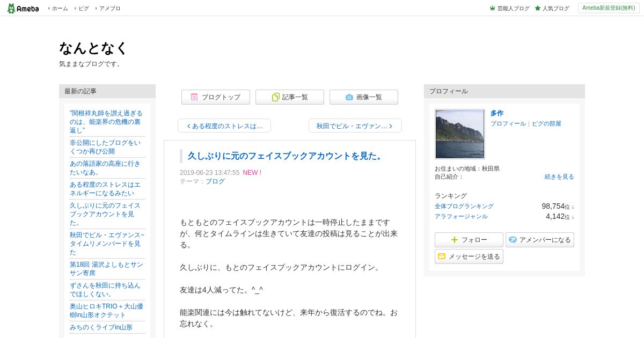Open ピグ in the top navigation
Viewport: 644px width, 338px height.
tap(84, 8)
